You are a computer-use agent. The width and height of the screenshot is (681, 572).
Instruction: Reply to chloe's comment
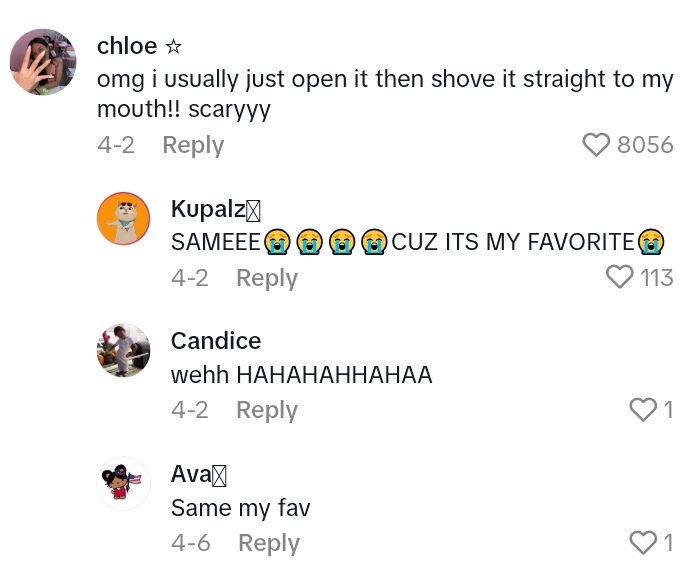[193, 145]
